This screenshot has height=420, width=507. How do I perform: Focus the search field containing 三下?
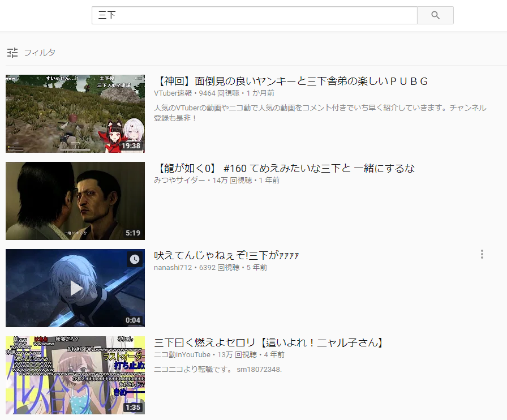pos(255,15)
